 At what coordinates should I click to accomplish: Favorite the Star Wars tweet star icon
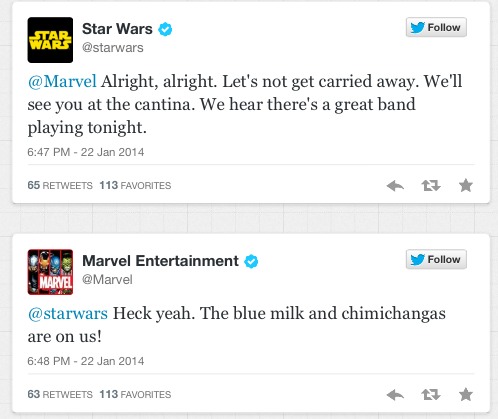[x=466, y=185]
